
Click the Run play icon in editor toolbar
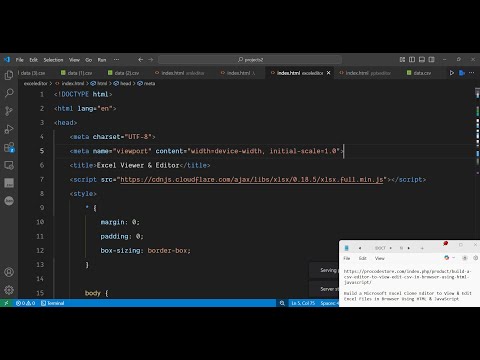coord(452,73)
